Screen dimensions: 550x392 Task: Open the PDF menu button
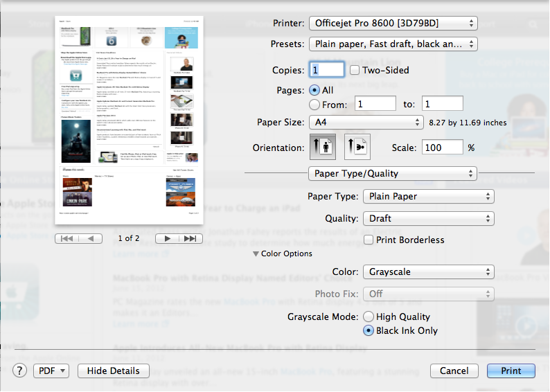[x=51, y=371]
